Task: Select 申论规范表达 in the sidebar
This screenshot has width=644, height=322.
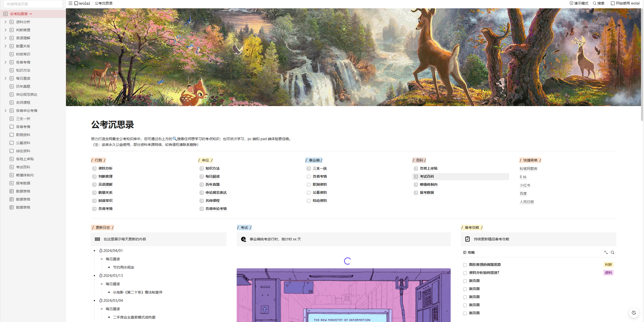Action: (26, 94)
